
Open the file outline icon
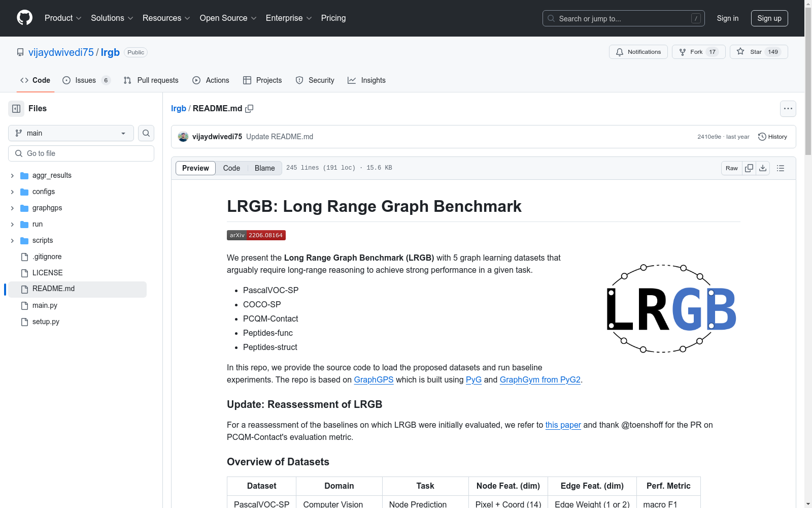point(780,168)
